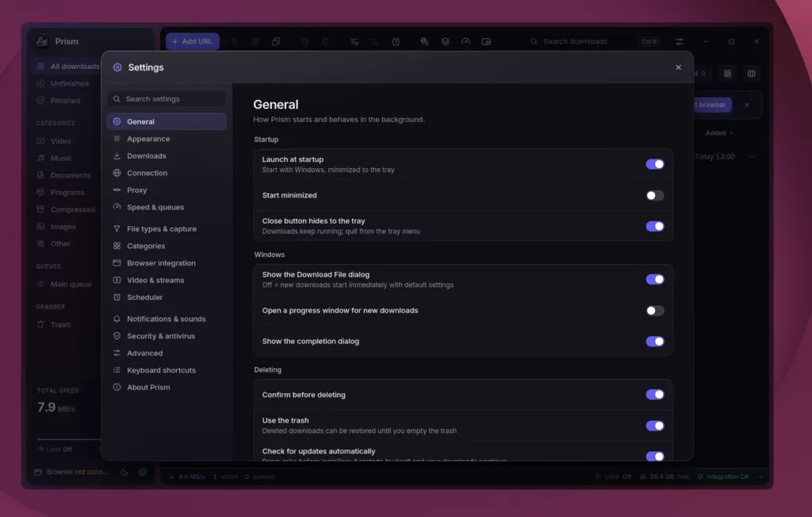The width and height of the screenshot is (812, 517).
Task: Click in the Search settings field
Action: point(167,99)
